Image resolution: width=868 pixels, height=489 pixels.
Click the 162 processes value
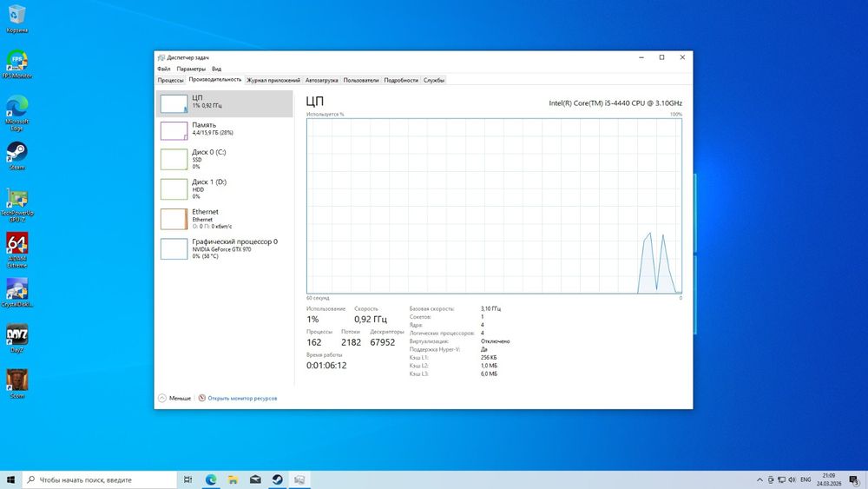(314, 342)
